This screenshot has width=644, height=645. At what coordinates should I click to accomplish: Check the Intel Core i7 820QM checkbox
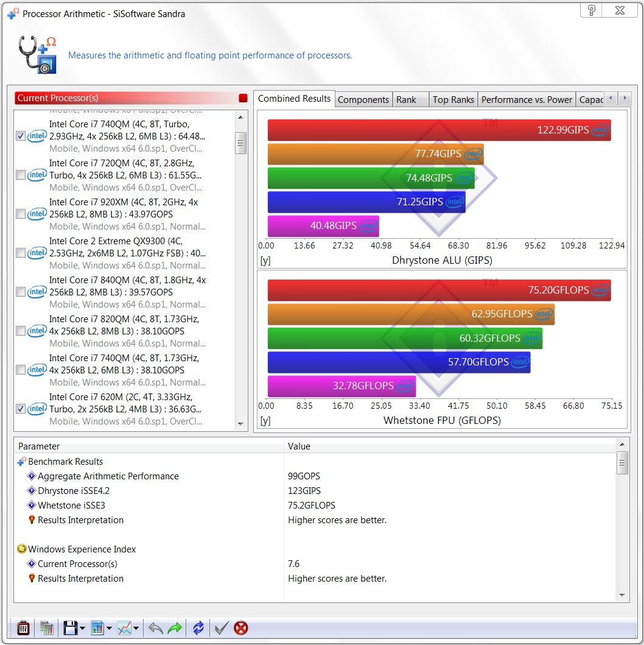click(x=21, y=331)
